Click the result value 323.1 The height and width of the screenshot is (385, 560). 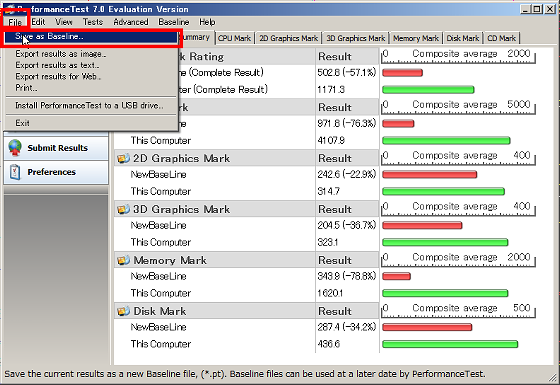coord(328,242)
